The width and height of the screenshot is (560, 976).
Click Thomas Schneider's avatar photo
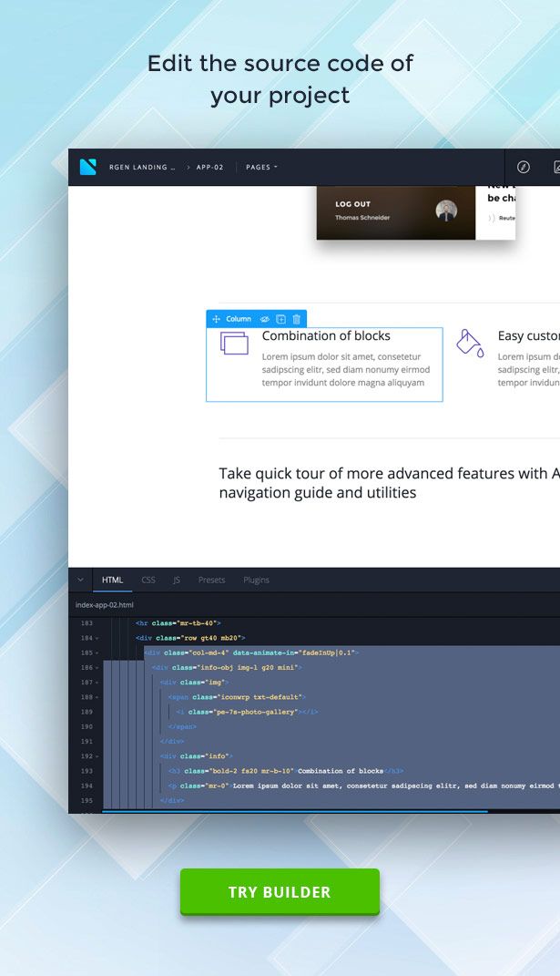(446, 211)
